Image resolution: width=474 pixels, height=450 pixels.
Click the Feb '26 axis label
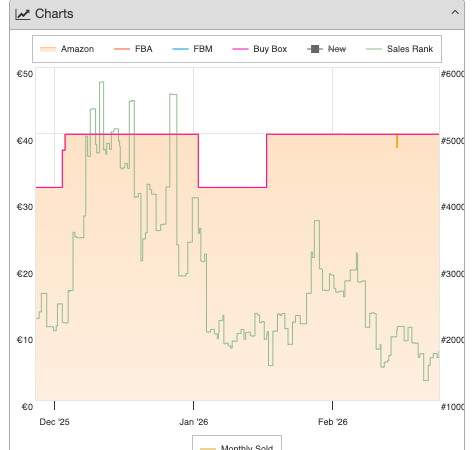click(x=333, y=422)
